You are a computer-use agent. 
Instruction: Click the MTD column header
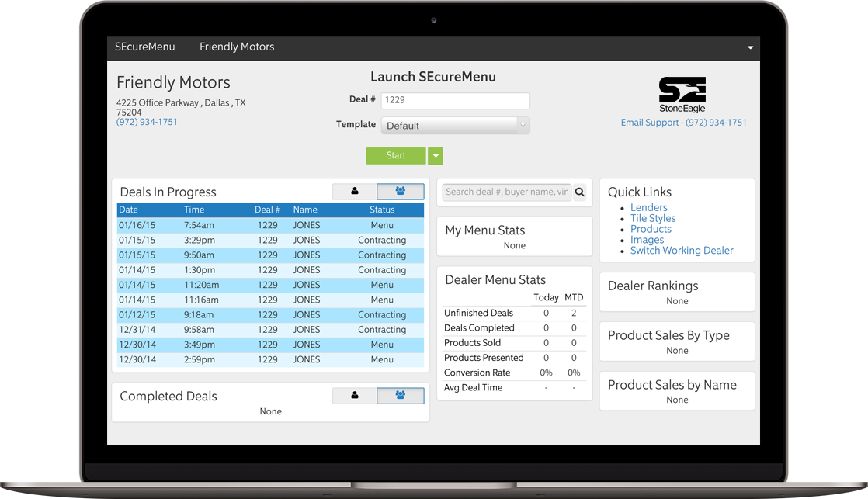pos(574,298)
